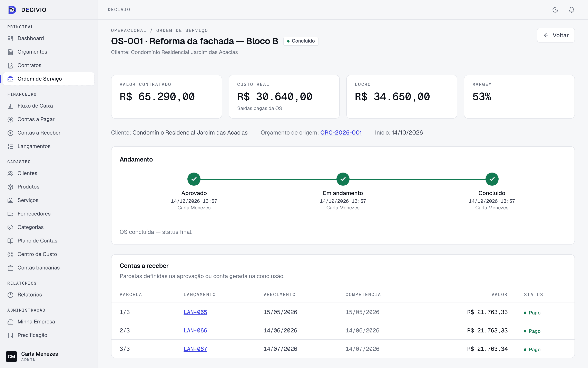Click vencimento 14/06/2026 cell

280,331
